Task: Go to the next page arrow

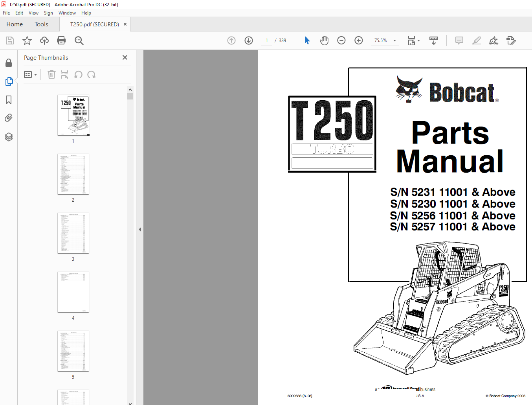Action: coord(249,40)
